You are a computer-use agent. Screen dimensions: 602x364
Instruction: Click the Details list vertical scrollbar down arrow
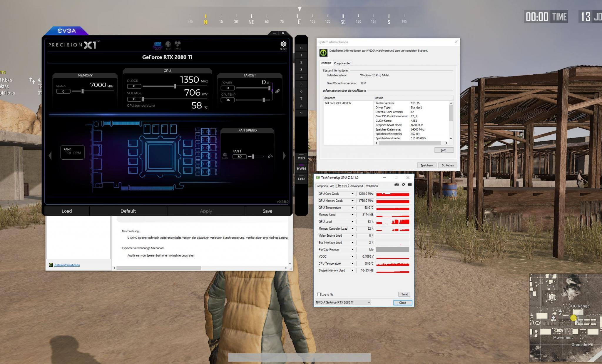tap(451, 138)
